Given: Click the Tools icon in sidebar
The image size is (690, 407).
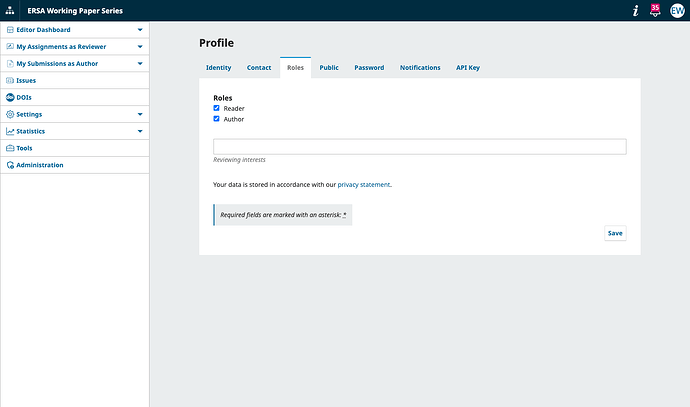Looking at the screenshot, I should pyautogui.click(x=10, y=148).
